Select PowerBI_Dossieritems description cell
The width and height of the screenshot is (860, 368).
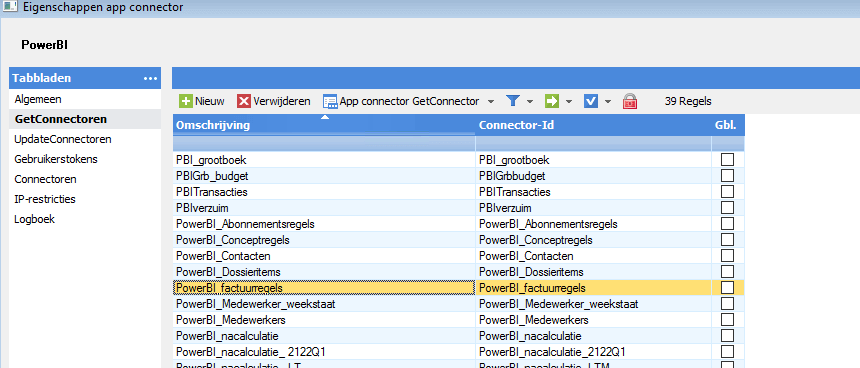click(324, 271)
